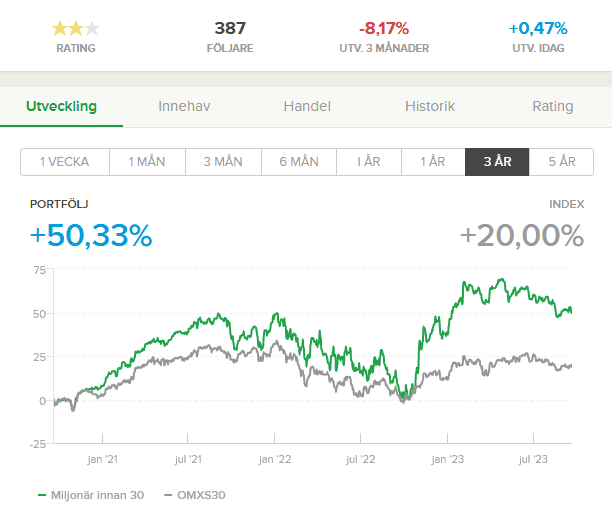
Task: Click the active 3 ÅR button
Action: [497, 162]
